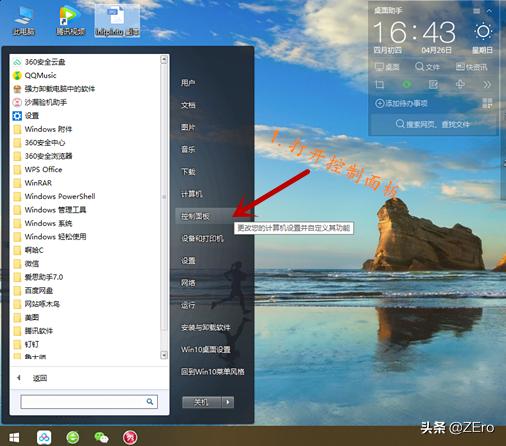The width and height of the screenshot is (506, 446).
Task: Click the 搜索网页、查找文件 search bar
Action: (433, 124)
